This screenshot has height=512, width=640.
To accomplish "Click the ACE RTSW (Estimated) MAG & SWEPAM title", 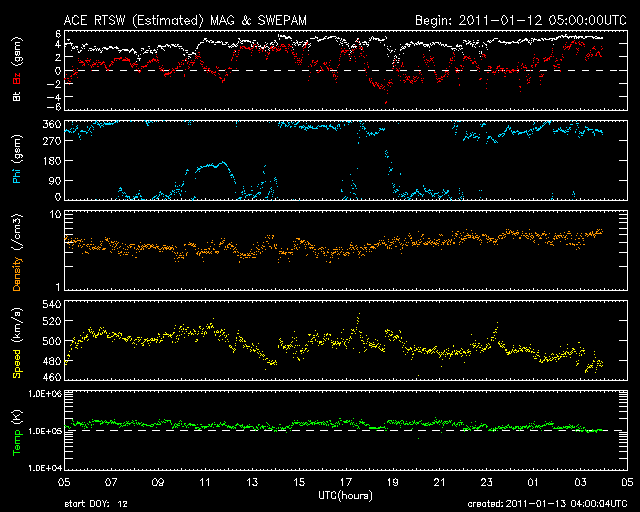I will [185, 20].
